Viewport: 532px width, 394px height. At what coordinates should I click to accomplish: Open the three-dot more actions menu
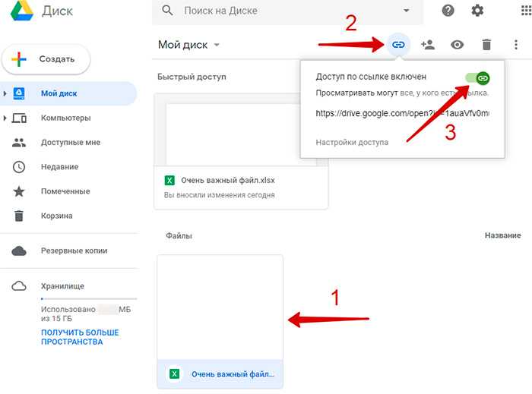pos(516,45)
